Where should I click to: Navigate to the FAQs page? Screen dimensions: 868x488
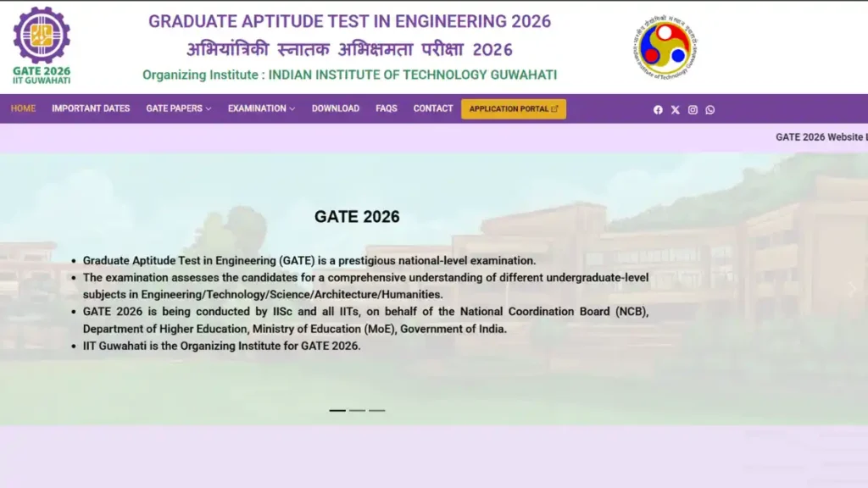[387, 108]
